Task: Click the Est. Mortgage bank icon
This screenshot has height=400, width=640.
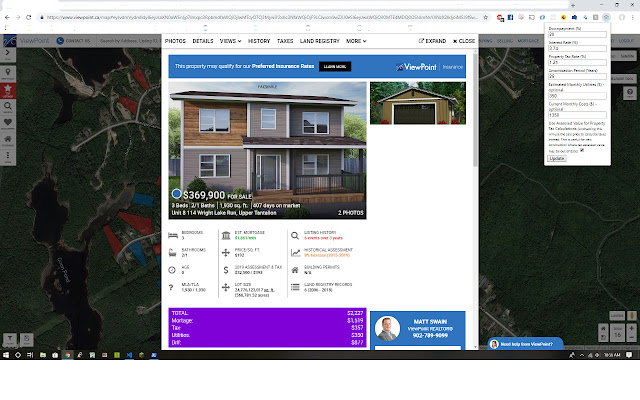Action: (x=226, y=236)
